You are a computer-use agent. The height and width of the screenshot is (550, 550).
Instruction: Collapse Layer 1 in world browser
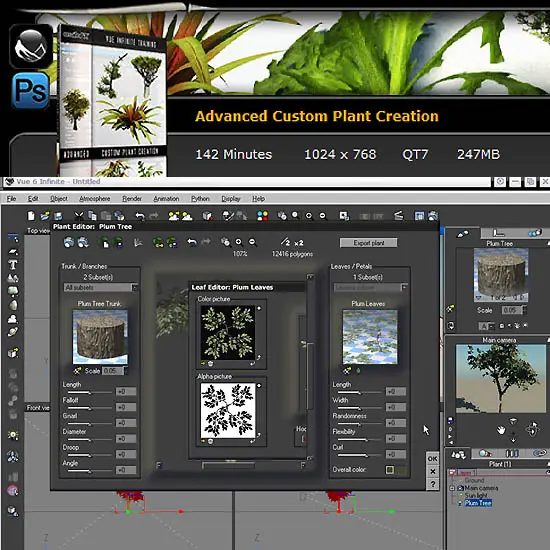[452, 472]
